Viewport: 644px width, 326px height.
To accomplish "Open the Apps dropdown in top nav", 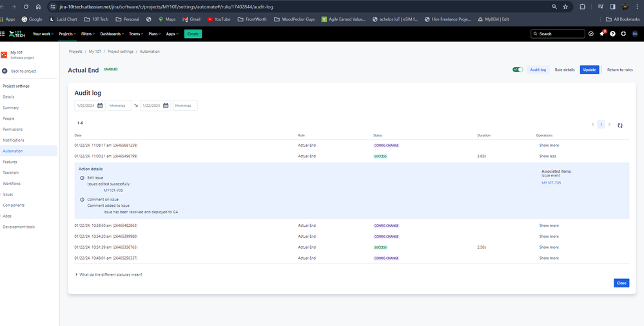I will click(172, 34).
